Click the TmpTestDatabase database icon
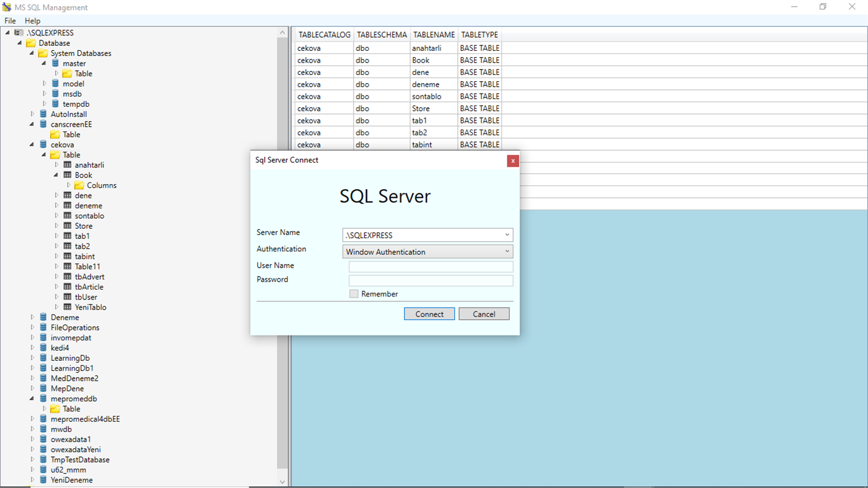 pyautogui.click(x=43, y=459)
